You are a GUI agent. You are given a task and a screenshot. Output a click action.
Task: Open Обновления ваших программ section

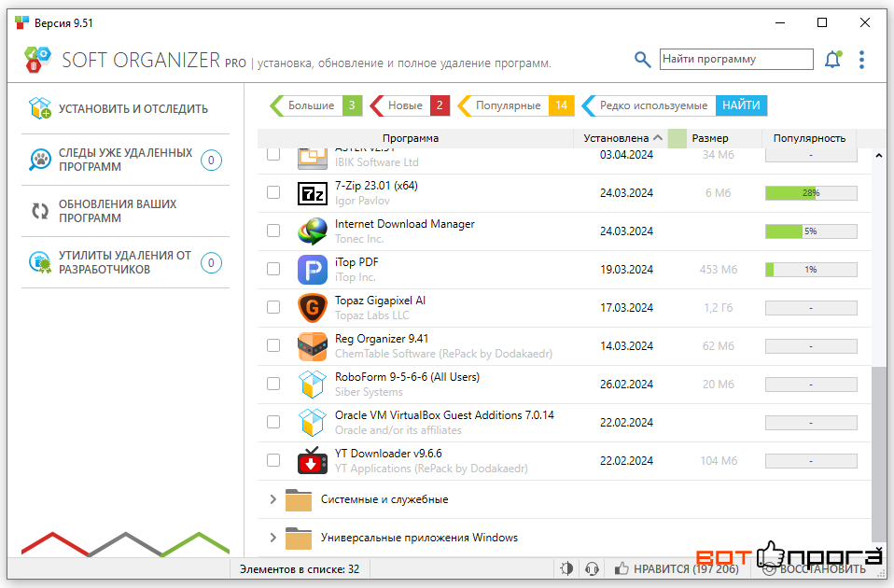click(x=125, y=212)
